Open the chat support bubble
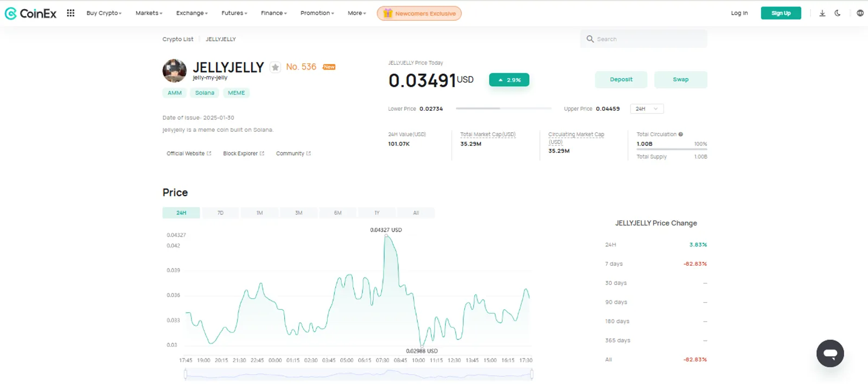Viewport: 868px width, 384px height. point(830,354)
